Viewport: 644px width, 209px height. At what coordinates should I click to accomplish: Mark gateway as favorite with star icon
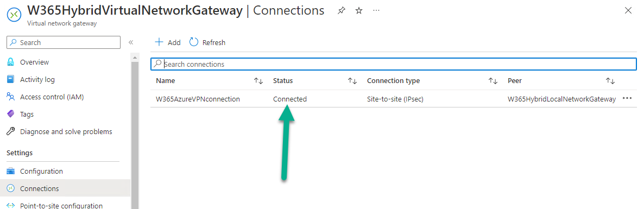coord(359,11)
